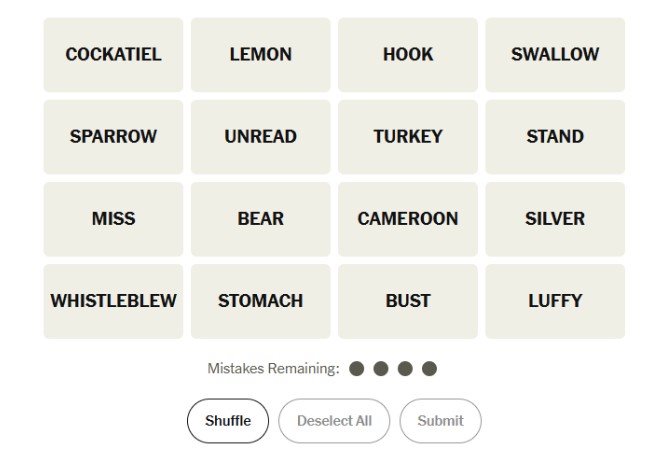Pick the LUFFY tile
The width and height of the screenshot is (667, 456).
555,301
